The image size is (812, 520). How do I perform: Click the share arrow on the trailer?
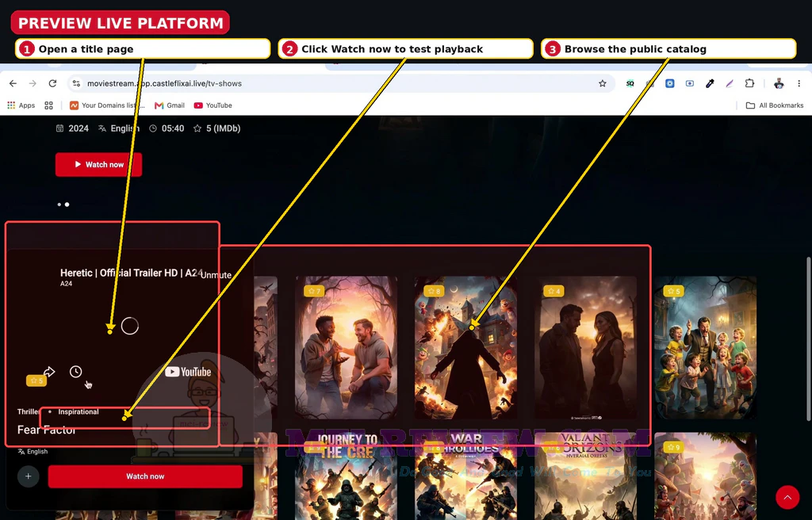tap(49, 371)
